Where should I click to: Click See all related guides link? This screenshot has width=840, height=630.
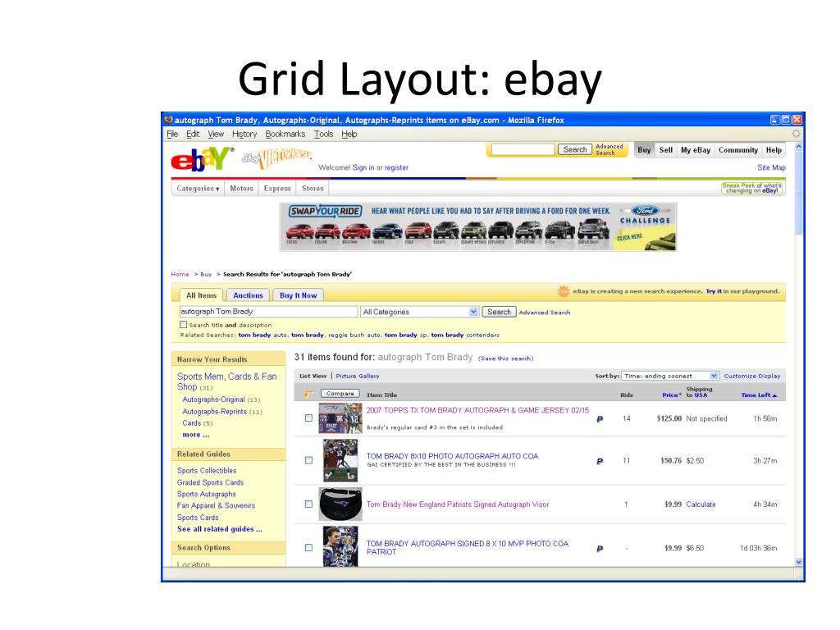(x=220, y=529)
